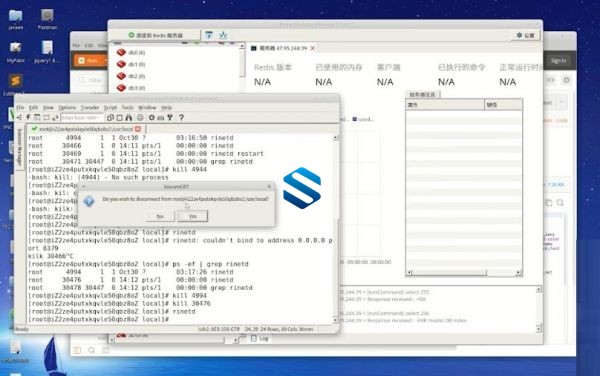Screen dimensions: 600x376
Task: Select the db2 database in Redis tree
Action: 131,76
